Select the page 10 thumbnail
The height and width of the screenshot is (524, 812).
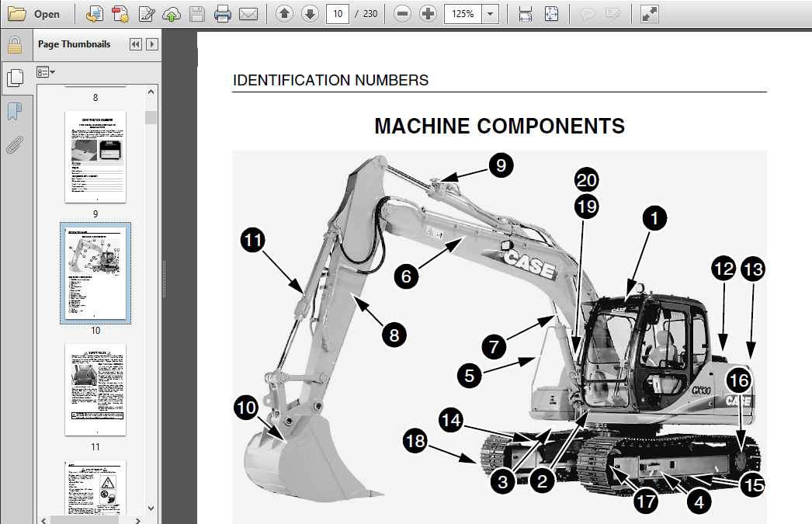click(x=95, y=273)
